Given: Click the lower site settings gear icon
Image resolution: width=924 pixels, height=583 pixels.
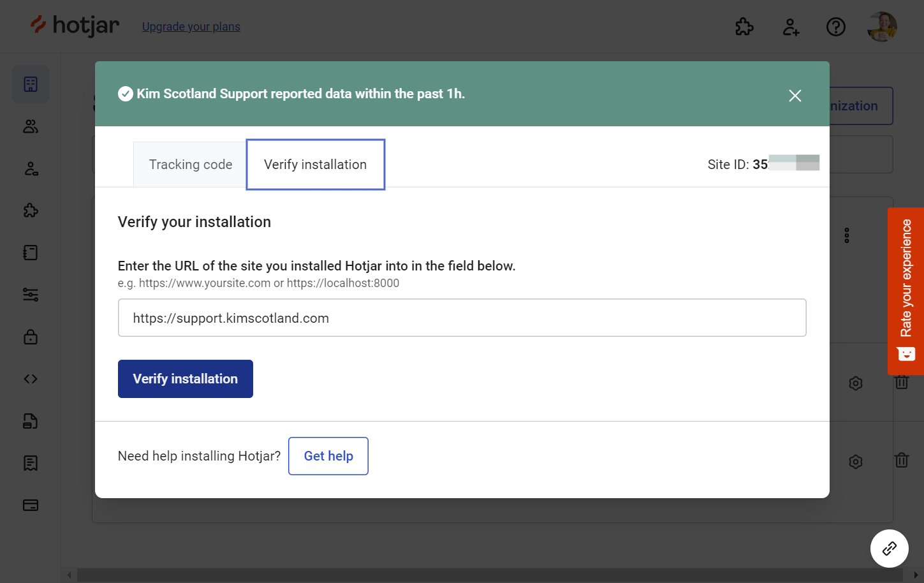Looking at the screenshot, I should pos(856,461).
